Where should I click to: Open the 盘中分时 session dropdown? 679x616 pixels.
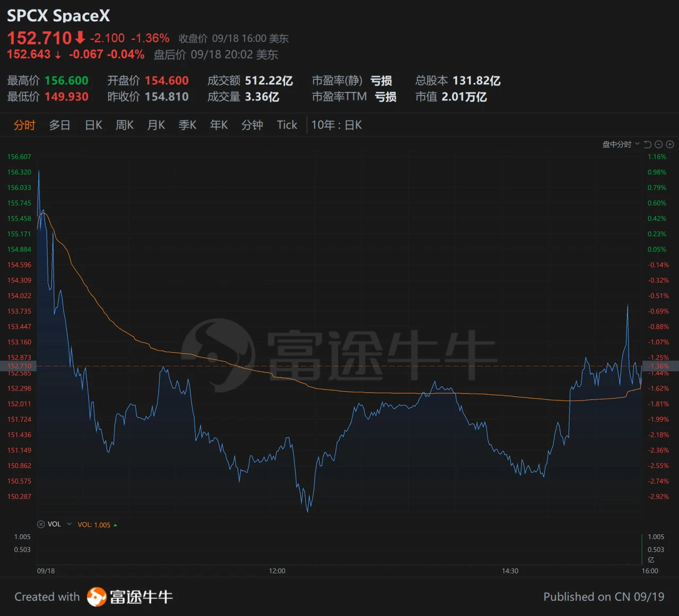pos(621,144)
